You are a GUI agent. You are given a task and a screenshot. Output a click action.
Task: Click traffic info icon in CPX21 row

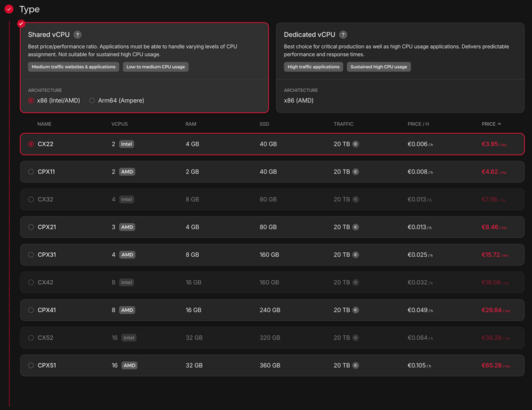(356, 227)
